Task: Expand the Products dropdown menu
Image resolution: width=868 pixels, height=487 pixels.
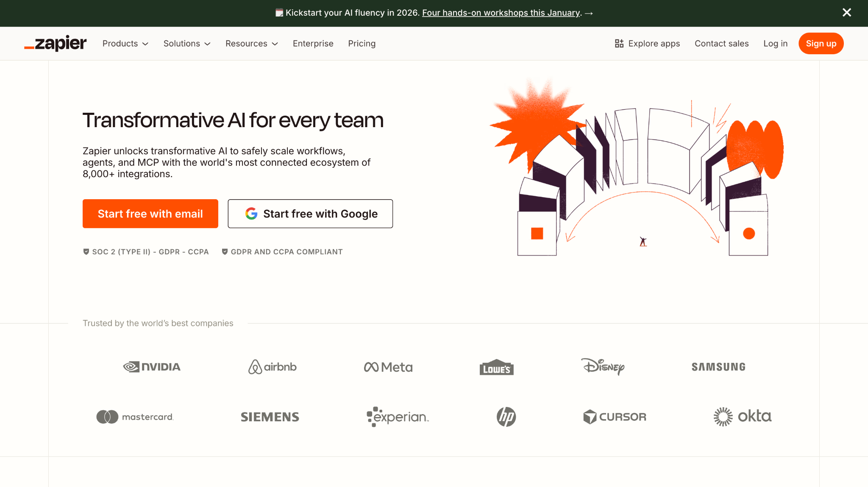Action: [x=125, y=43]
